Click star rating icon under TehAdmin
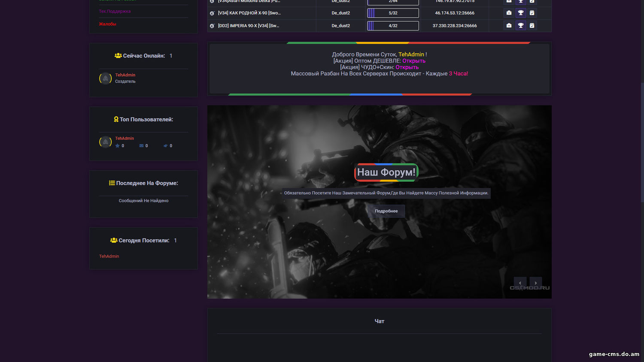Screen dimensions: 644x362 point(118,146)
